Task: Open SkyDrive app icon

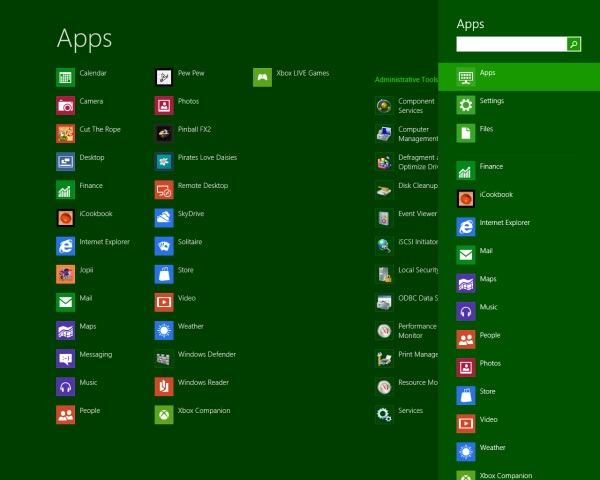Action: pos(164,218)
